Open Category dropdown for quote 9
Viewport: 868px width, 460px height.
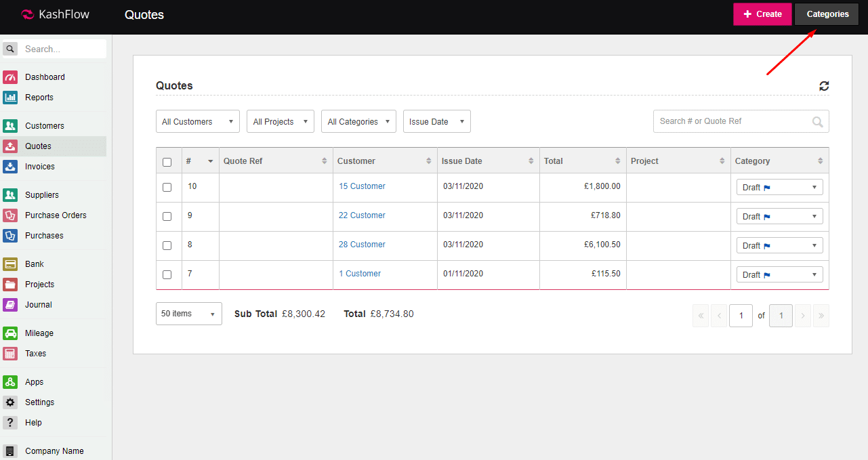pyautogui.click(x=779, y=217)
